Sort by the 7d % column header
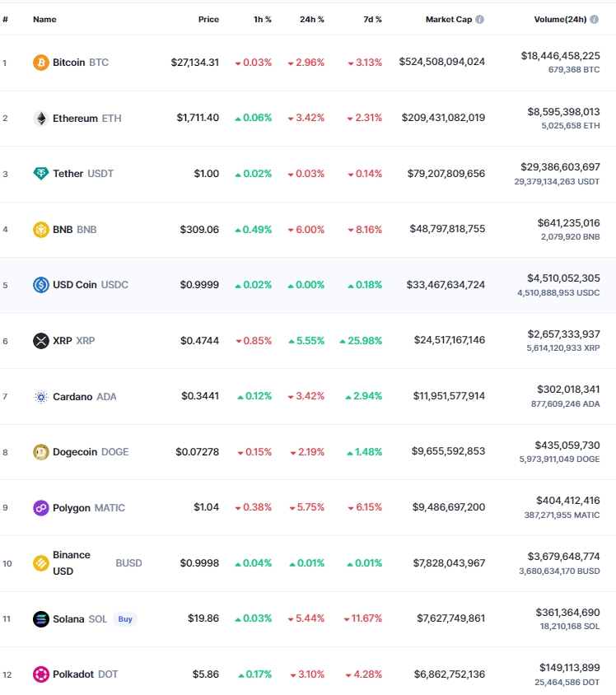Image resolution: width=616 pixels, height=695 pixels. [372, 20]
